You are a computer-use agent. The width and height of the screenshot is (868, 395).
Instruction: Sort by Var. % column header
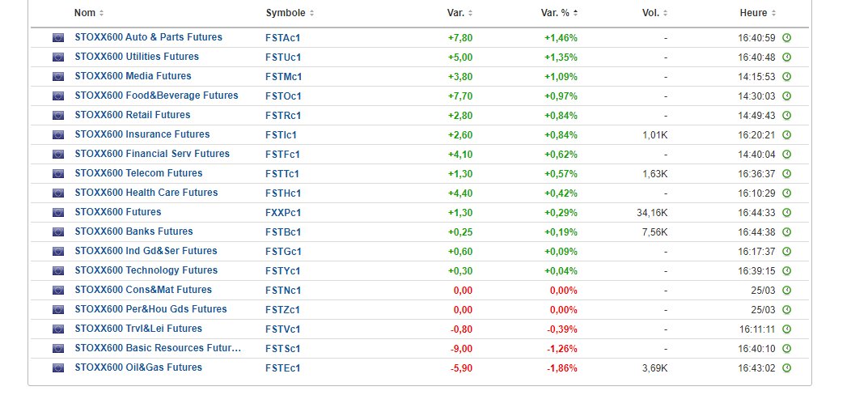(x=559, y=13)
